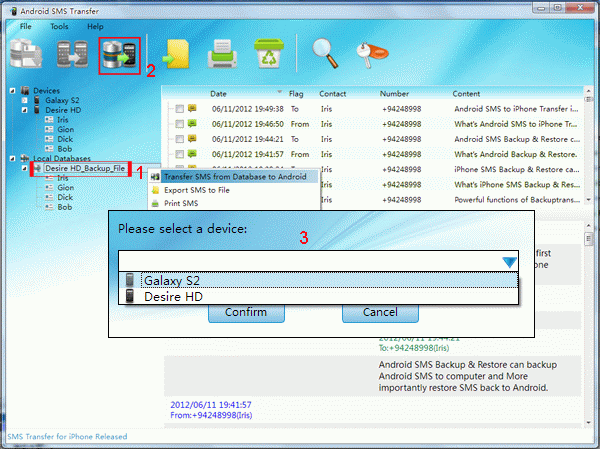
Task: Select Dick contact under Desire HD device
Action: pos(65,139)
